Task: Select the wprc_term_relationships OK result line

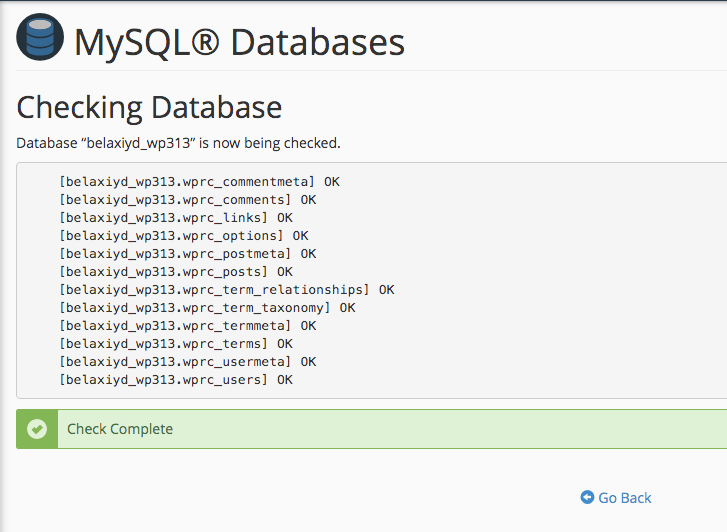Action: [227, 290]
